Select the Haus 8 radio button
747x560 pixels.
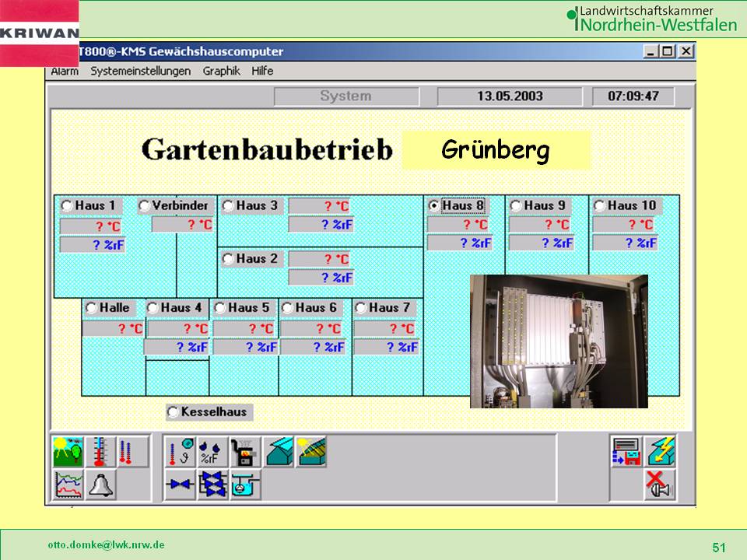click(433, 205)
